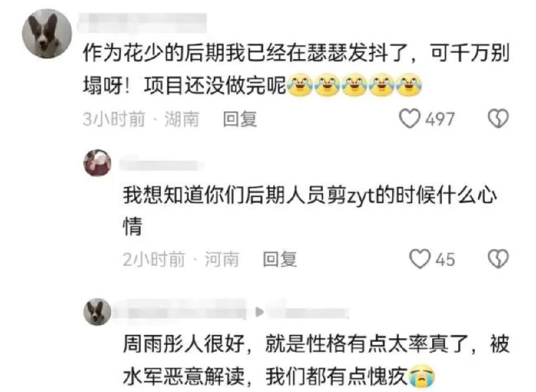Open the top commenter's dog avatar
Screen dimensions: 536x392
tap(47, 33)
